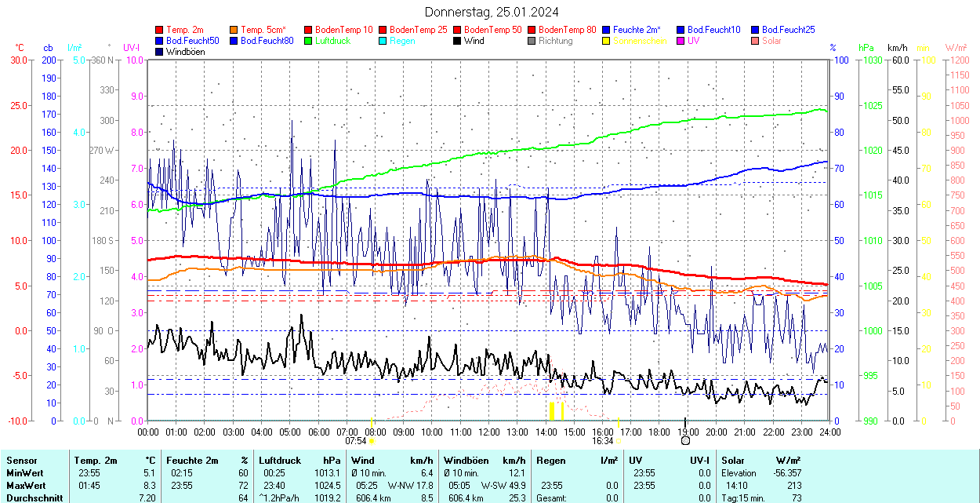Click the Luftdruck column header in table
The height and width of the screenshot is (503, 980).
coord(280,461)
